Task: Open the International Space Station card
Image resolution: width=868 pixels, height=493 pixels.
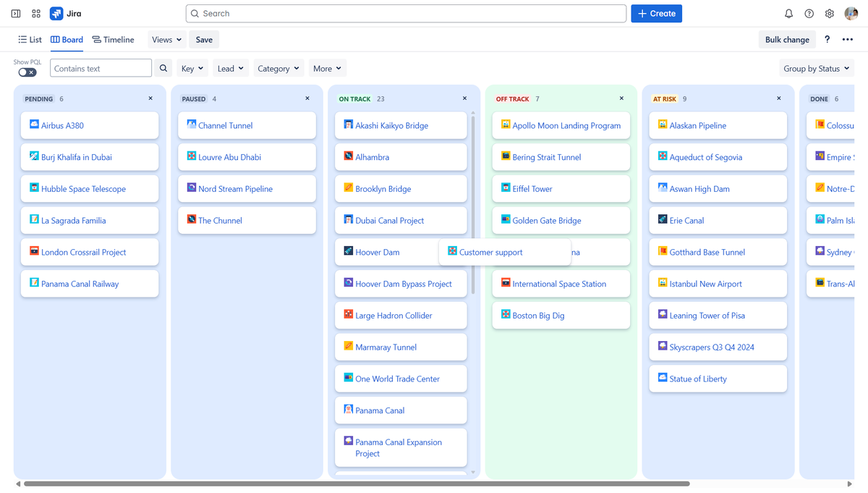Action: [561, 284]
